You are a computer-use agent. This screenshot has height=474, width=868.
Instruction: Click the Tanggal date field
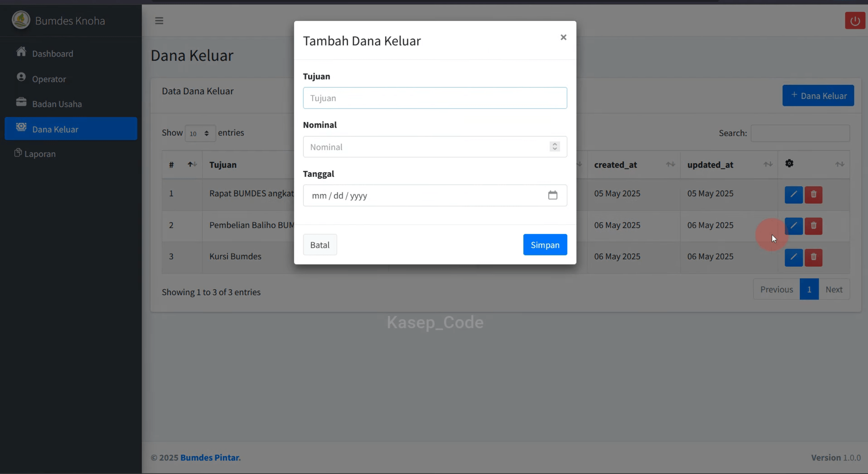(x=435, y=195)
